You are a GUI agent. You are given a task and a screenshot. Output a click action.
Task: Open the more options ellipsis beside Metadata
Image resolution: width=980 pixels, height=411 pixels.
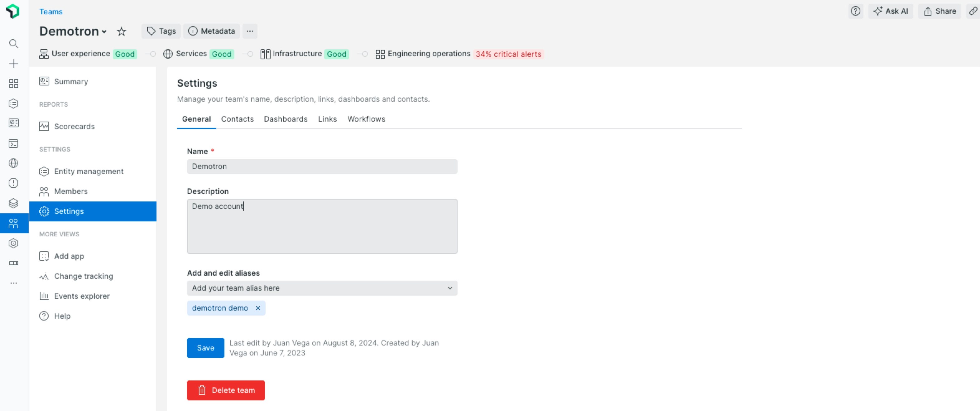point(250,31)
